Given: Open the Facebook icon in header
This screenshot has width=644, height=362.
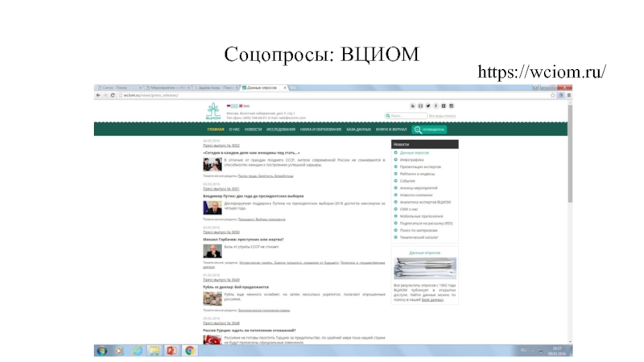Looking at the screenshot, I should (x=436, y=106).
